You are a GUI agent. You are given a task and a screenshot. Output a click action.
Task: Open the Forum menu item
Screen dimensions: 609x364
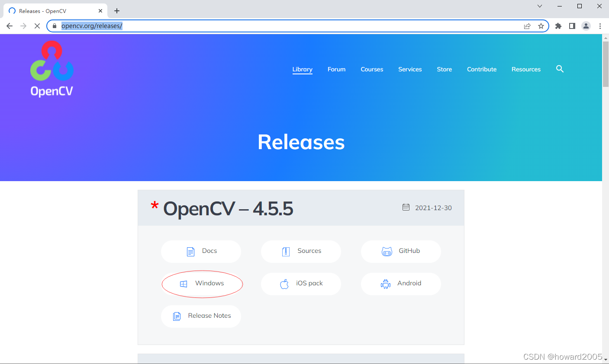[336, 69]
